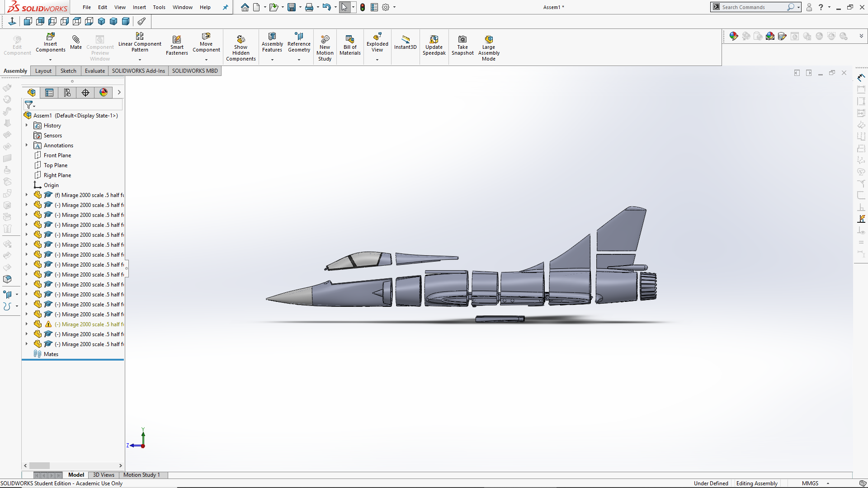Click the Edit Appearance color icon in toolbar
Screen dimensions: 868x488
[x=734, y=36]
